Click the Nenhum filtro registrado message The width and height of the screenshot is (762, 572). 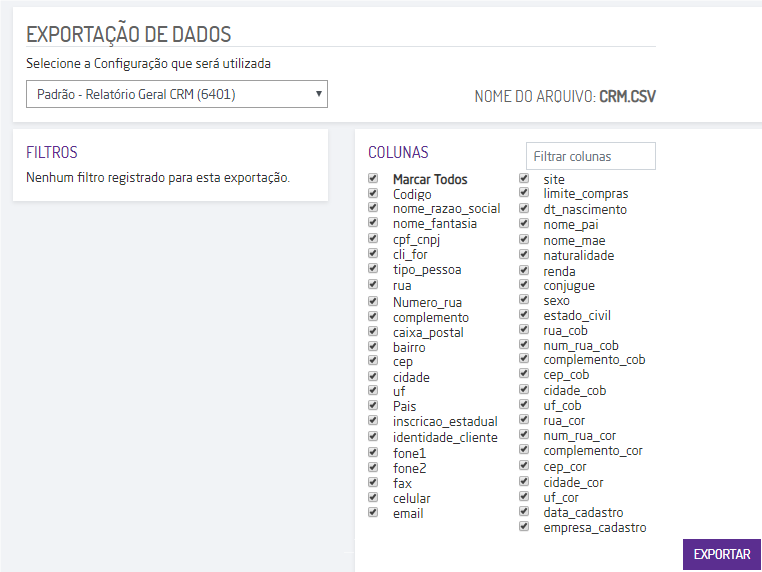coord(158,177)
